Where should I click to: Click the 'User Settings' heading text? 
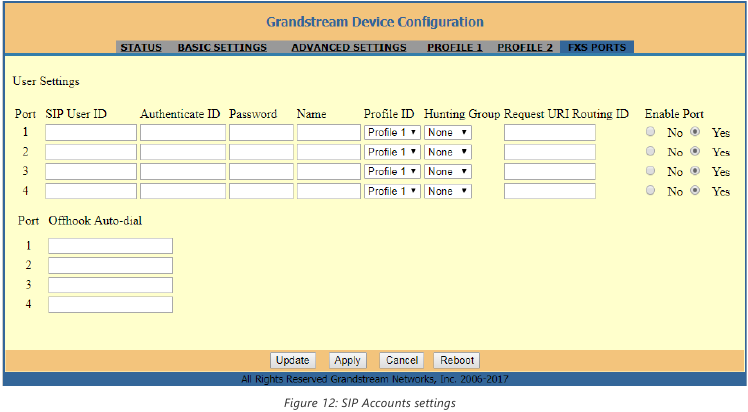click(x=46, y=82)
